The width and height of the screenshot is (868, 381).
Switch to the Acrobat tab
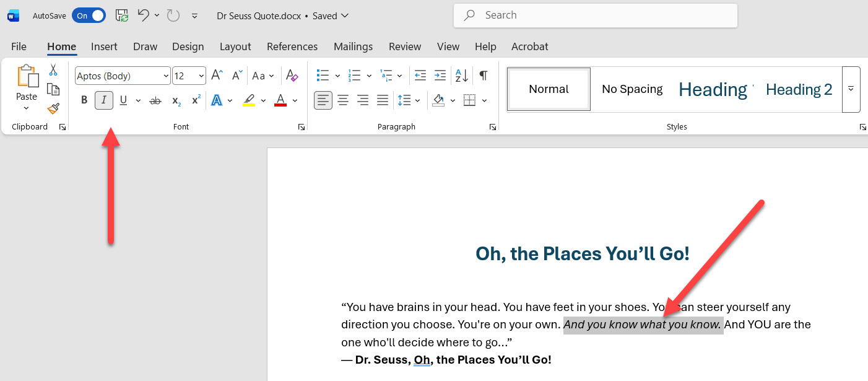530,46
